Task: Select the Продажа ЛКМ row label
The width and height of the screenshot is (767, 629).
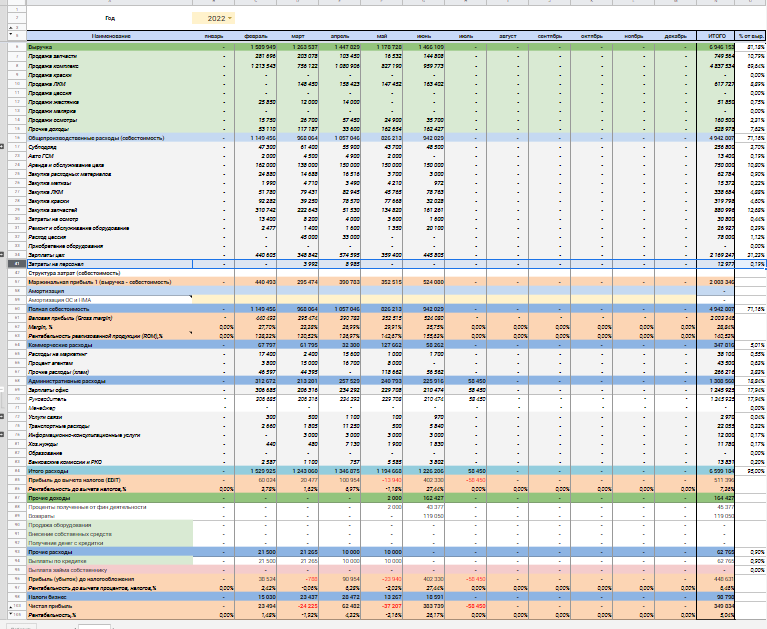Action: pyautogui.click(x=110, y=84)
